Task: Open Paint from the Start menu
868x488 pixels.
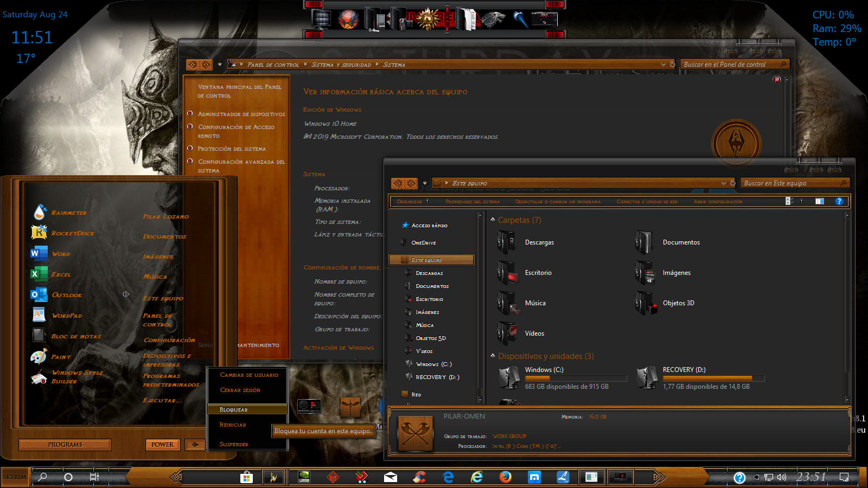Action: coord(61,357)
